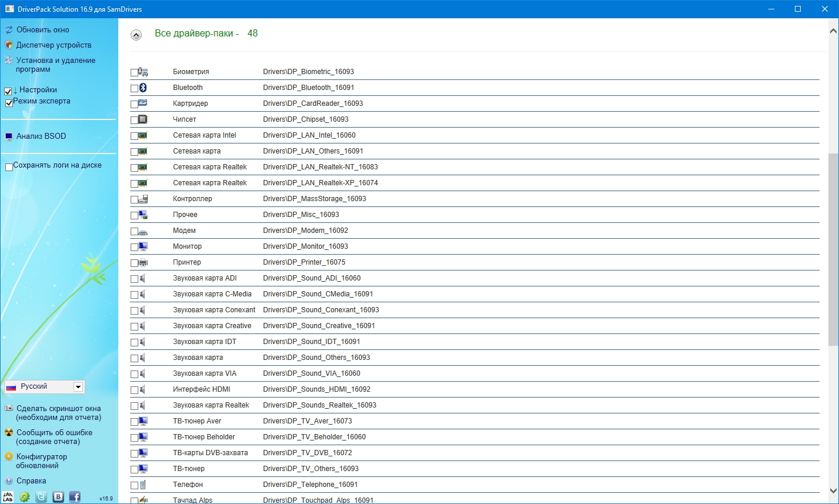Screen dimensions: 839x504
Task: Select path Drivers\DP_Sound_VIA_16060
Action: point(312,373)
